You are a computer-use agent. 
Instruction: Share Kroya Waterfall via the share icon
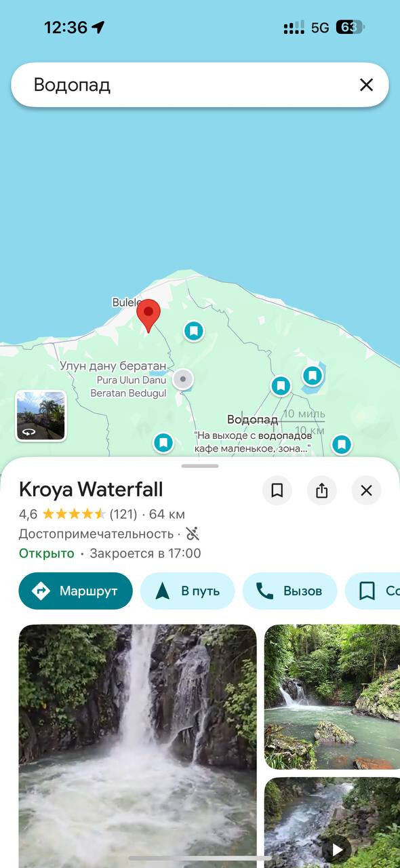[322, 490]
